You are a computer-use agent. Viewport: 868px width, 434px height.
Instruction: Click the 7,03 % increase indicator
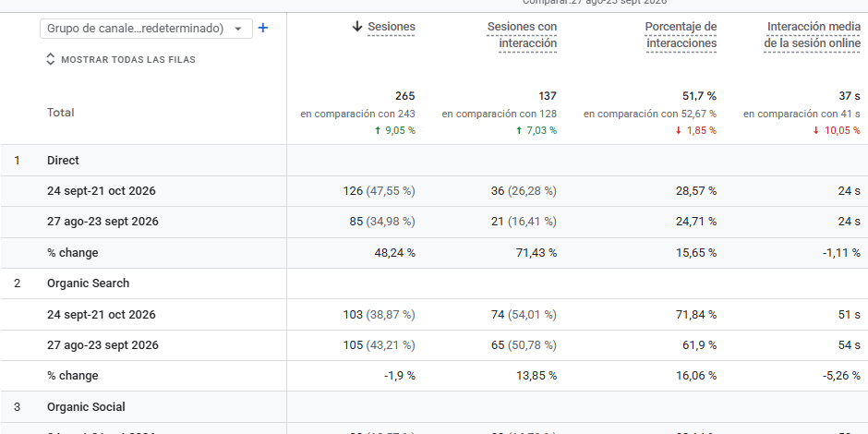[x=536, y=130]
